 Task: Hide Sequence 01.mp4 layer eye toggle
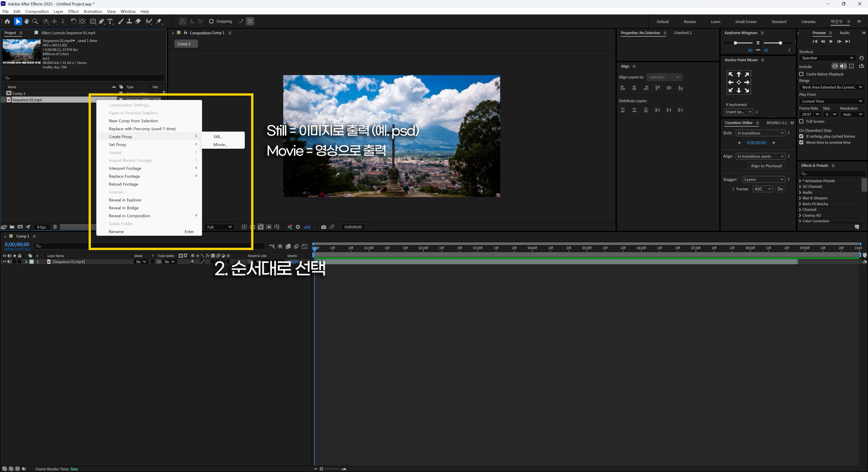tap(4, 262)
